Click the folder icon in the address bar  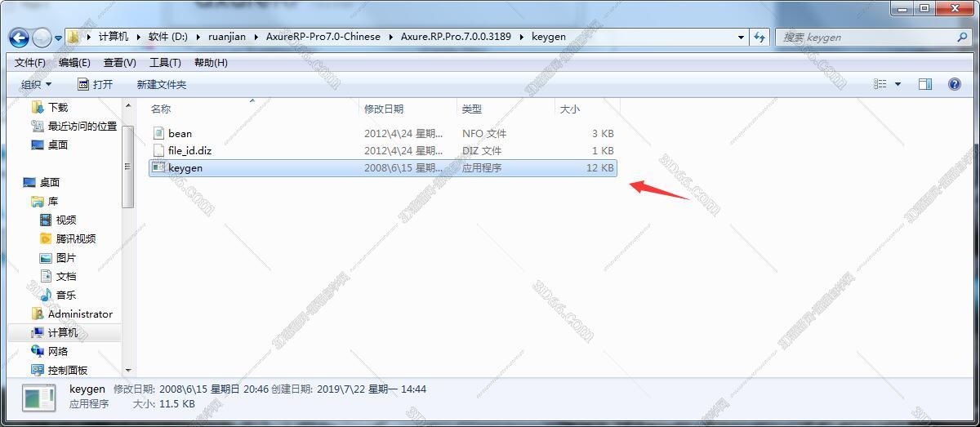coord(74,37)
